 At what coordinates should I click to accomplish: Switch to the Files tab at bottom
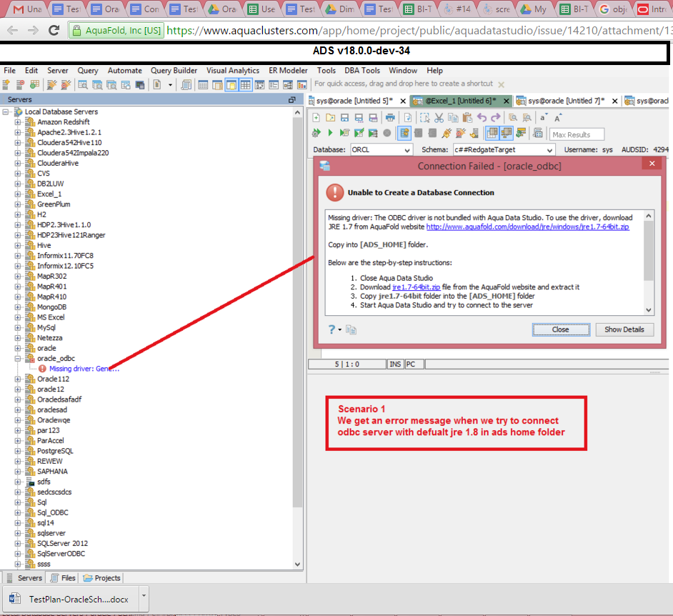click(63, 578)
